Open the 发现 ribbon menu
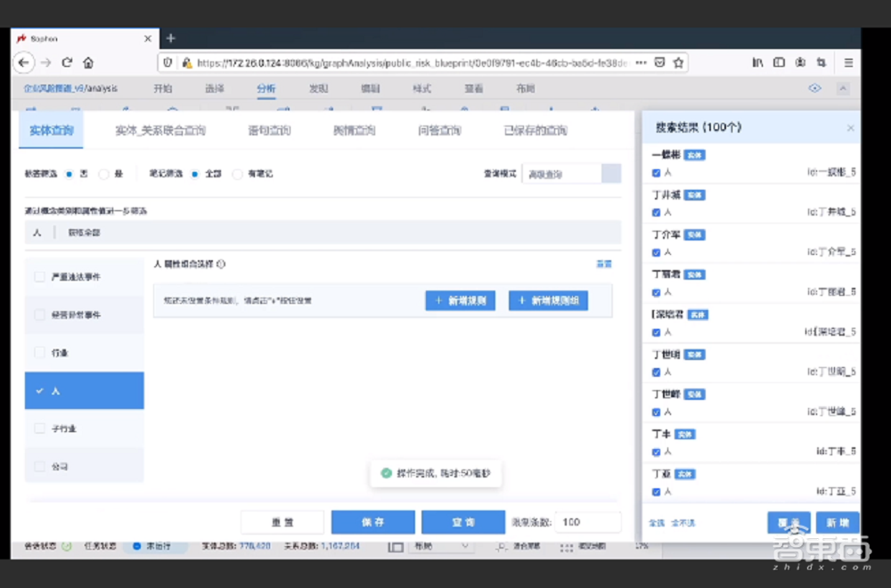This screenshot has height=588, width=891. (318, 88)
